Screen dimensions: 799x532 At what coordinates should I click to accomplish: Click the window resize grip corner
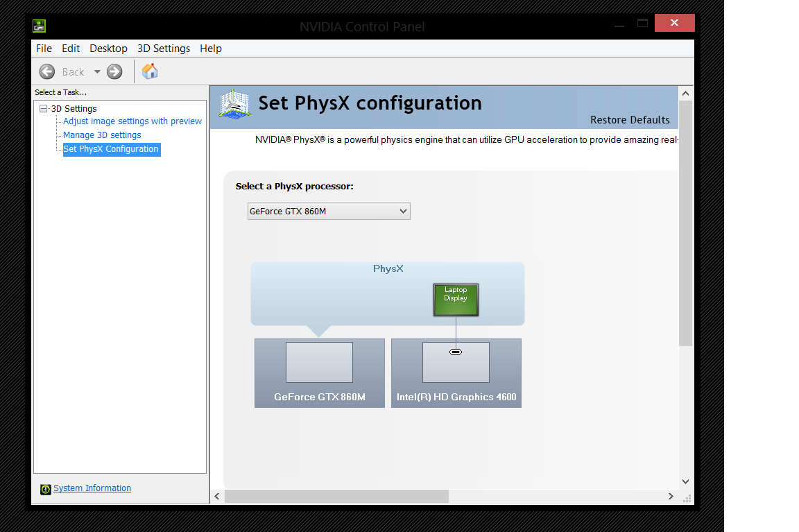pyautogui.click(x=687, y=499)
